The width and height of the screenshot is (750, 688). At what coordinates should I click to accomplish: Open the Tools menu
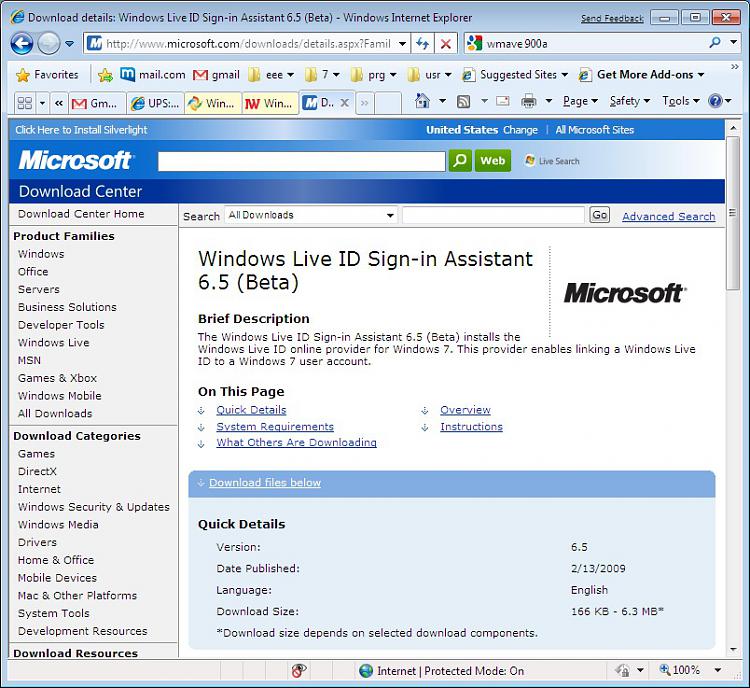(681, 101)
